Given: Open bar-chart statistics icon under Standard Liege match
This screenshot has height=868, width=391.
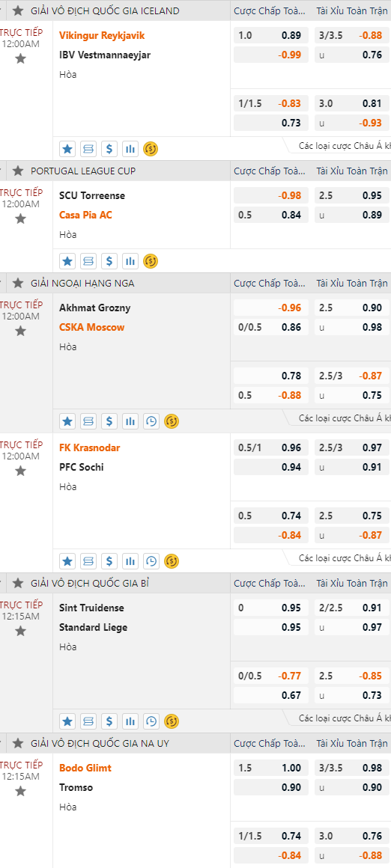Looking at the screenshot, I should click(130, 721).
